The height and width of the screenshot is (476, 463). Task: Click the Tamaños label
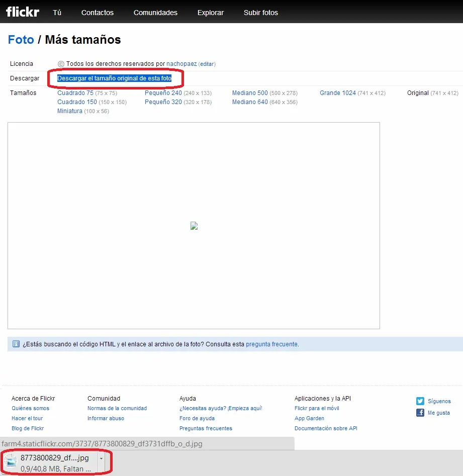tap(23, 93)
